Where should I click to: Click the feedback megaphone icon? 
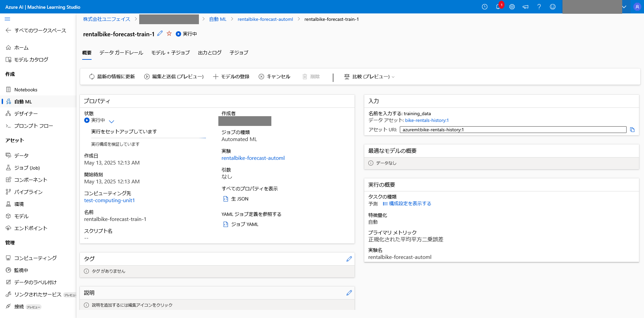tap(526, 7)
